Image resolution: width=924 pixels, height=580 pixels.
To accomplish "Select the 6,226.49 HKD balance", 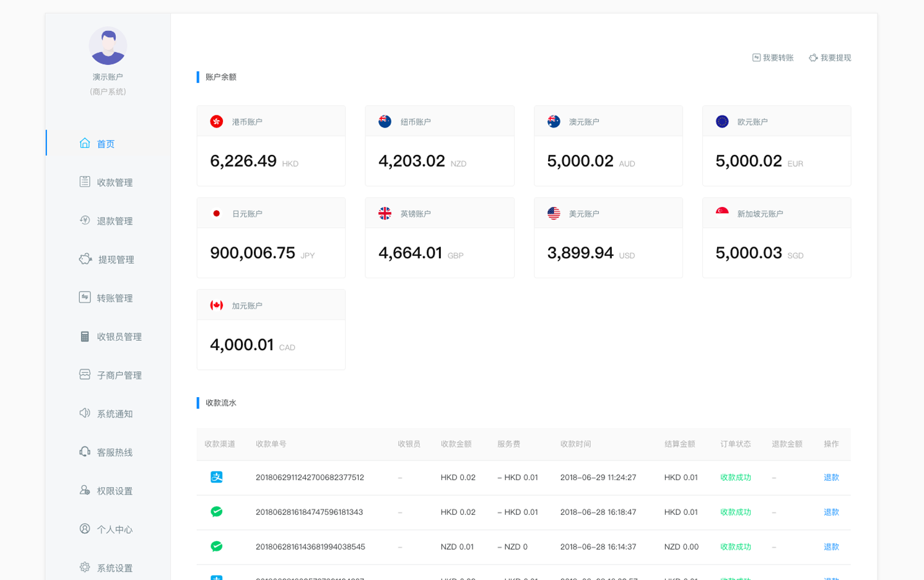I will tap(255, 161).
